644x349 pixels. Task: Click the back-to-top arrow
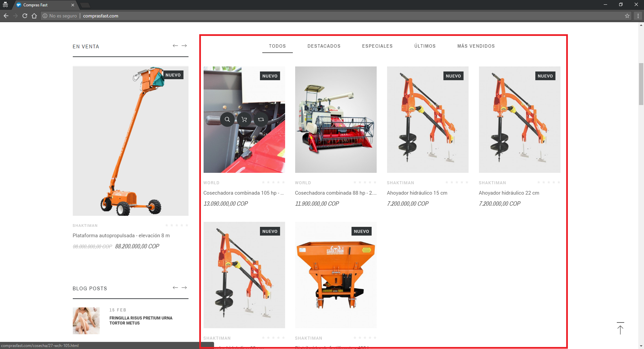click(x=621, y=328)
